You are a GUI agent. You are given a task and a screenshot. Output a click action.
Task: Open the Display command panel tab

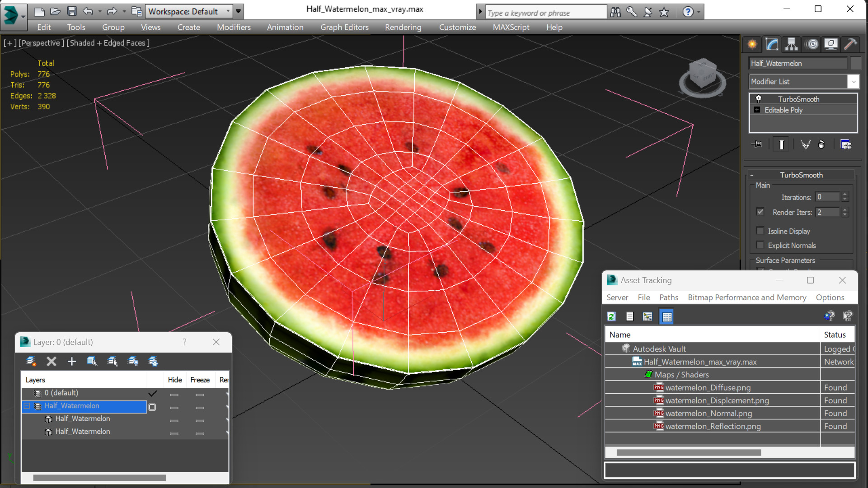point(831,44)
